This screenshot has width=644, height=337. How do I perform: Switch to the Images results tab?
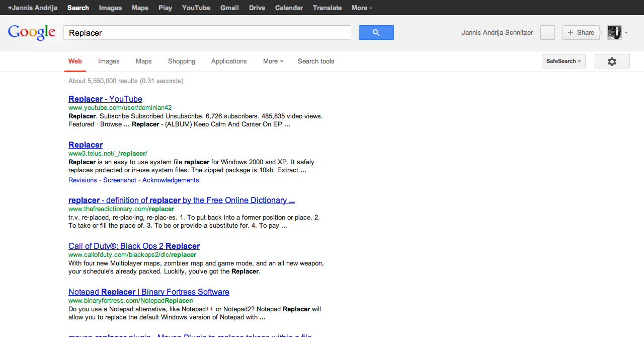(x=109, y=61)
